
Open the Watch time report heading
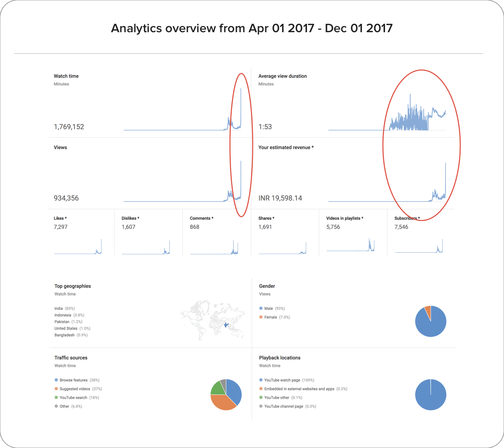click(66, 76)
